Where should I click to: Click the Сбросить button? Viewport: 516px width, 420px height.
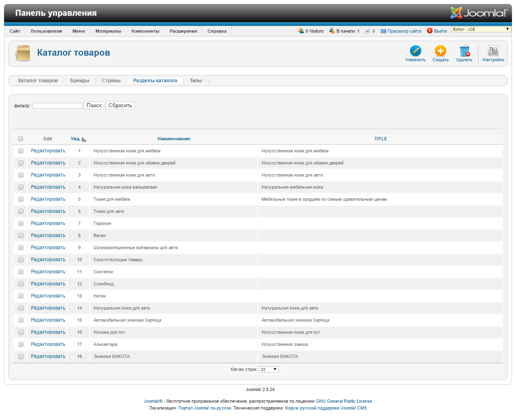click(x=120, y=105)
